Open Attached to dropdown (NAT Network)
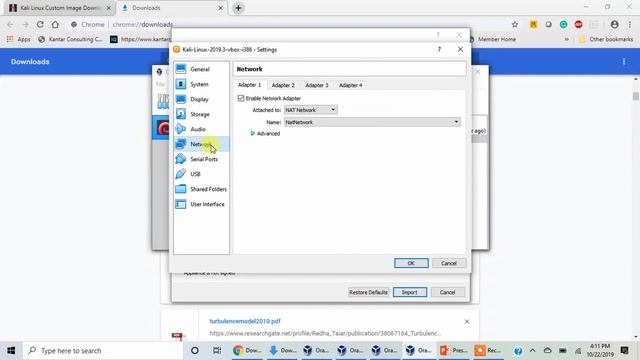The image size is (640, 360). click(311, 110)
